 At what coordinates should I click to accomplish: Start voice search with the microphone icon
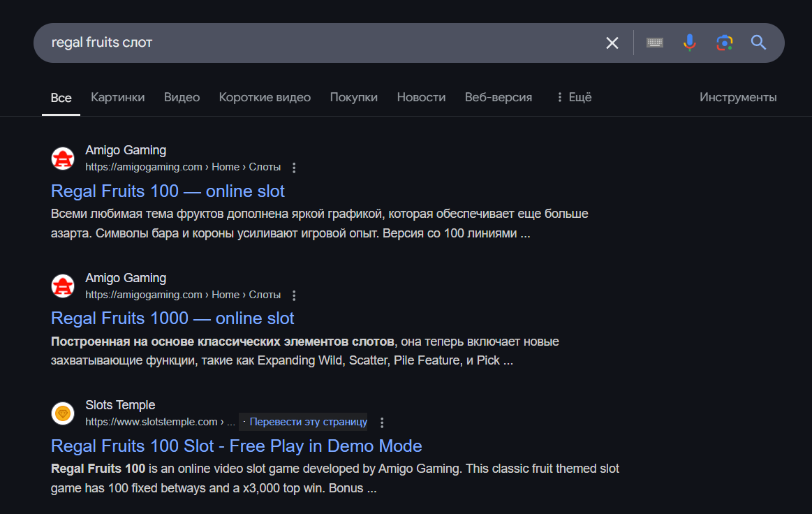[689, 43]
